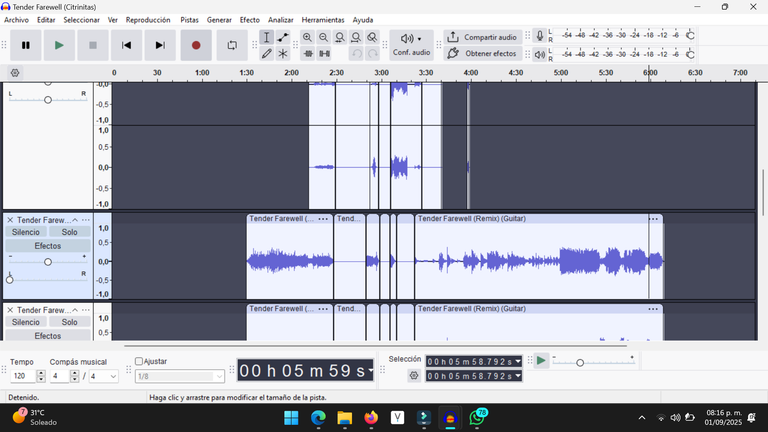Mute highlighted track with Silencio button
The image size is (768, 432).
[25, 232]
